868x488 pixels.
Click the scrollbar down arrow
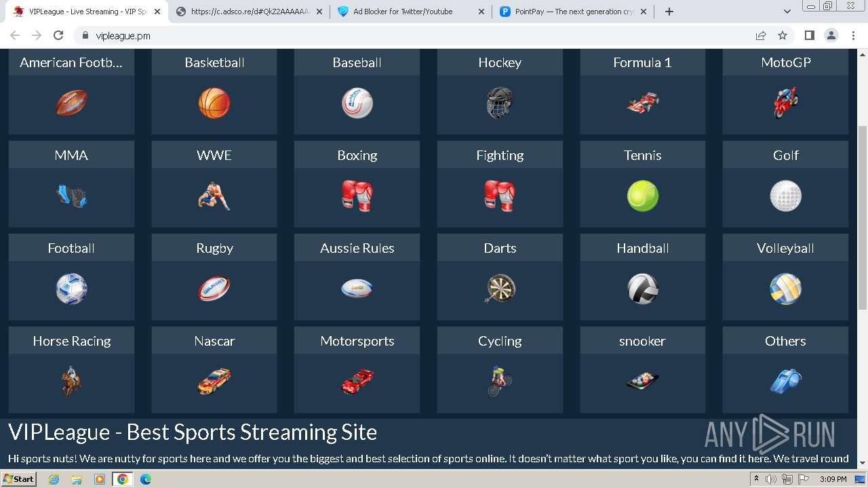[x=863, y=464]
